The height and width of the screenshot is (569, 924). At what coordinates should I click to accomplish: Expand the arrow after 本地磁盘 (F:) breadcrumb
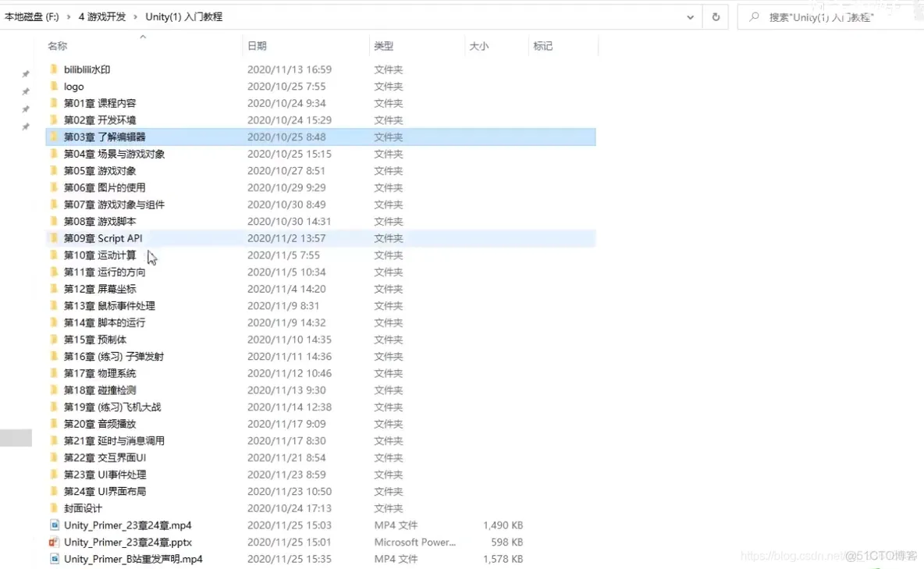click(69, 16)
